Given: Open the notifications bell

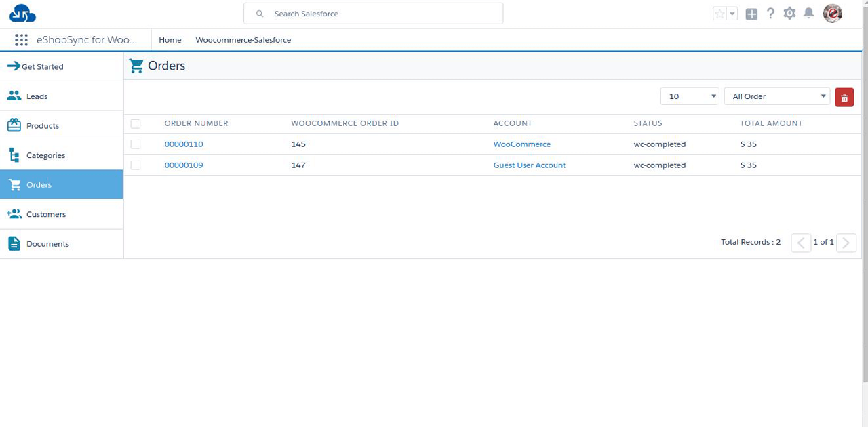Looking at the screenshot, I should click(x=808, y=14).
